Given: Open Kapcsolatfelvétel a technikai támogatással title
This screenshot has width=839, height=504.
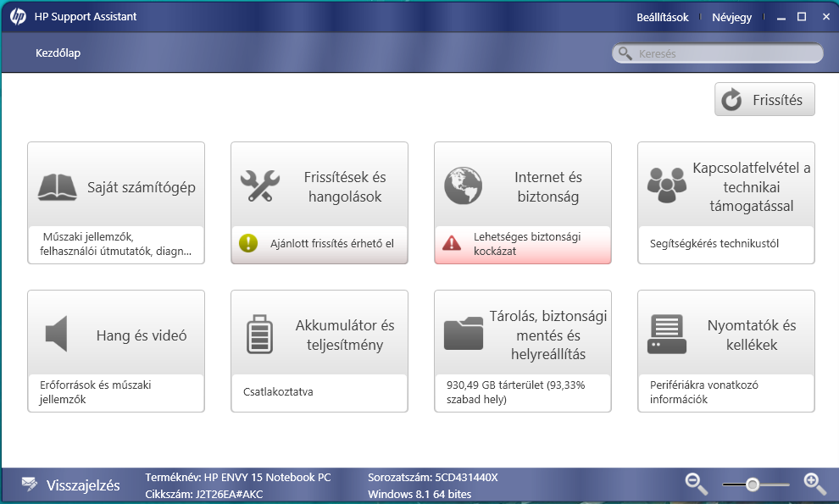Looking at the screenshot, I should [x=751, y=186].
